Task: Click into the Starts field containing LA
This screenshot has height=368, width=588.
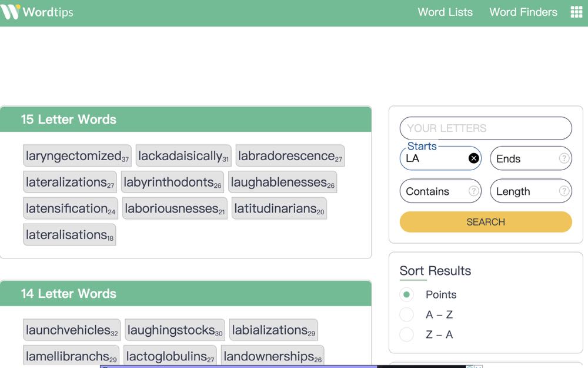Action: [x=434, y=159]
